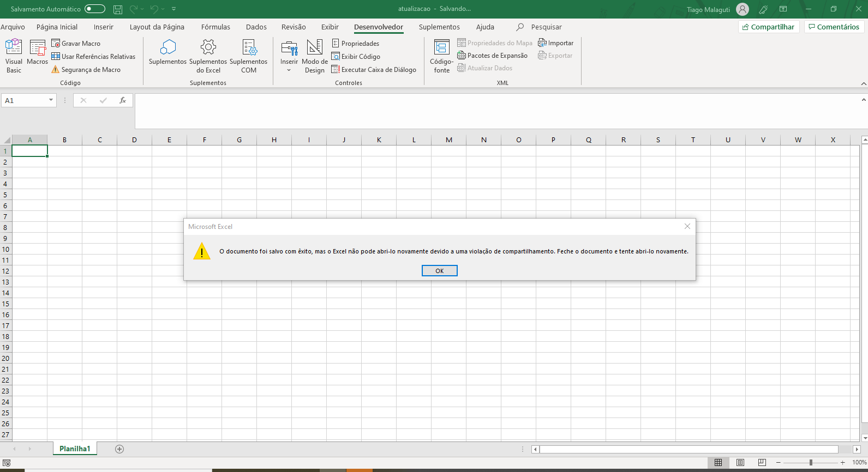Expand the formula bar
This screenshot has width=868, height=472.
863,100
